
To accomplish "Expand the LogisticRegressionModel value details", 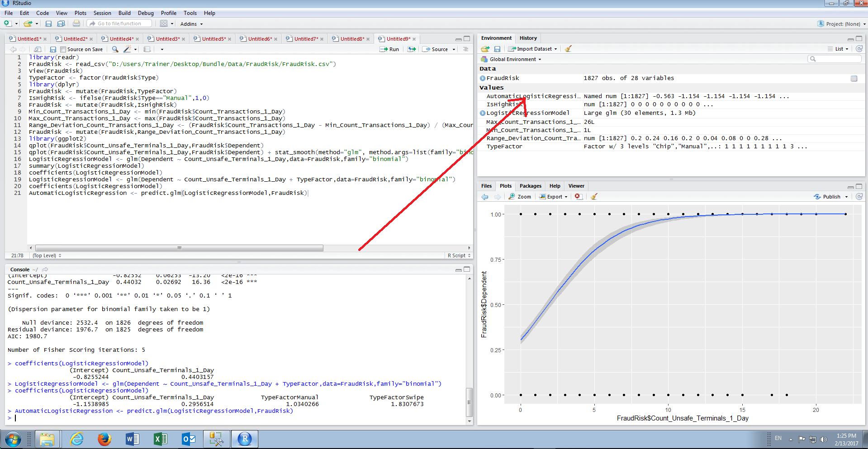I will pyautogui.click(x=483, y=113).
